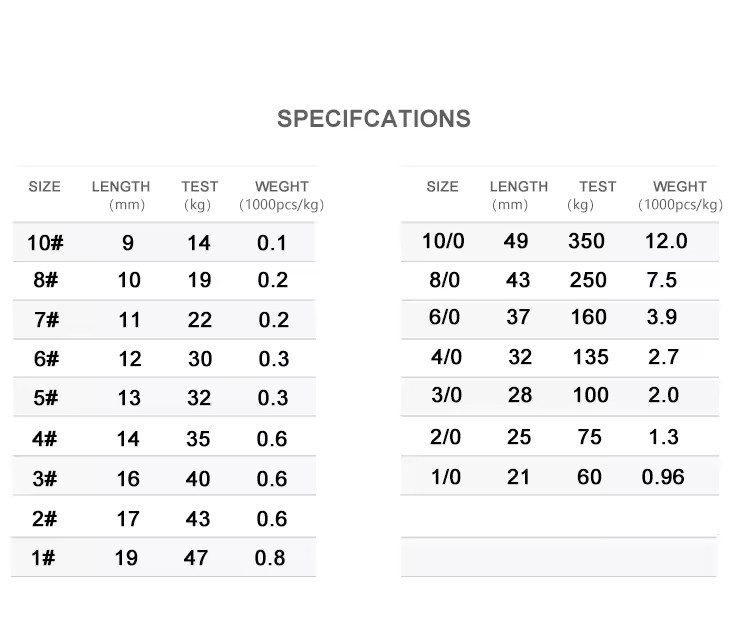Click the 6# size row label

(x=46, y=359)
